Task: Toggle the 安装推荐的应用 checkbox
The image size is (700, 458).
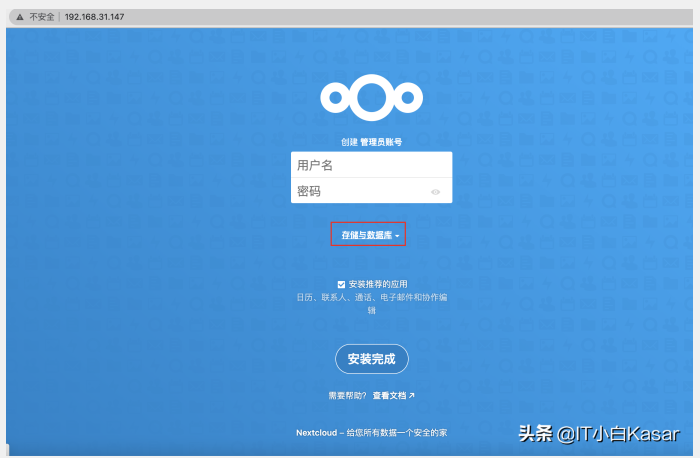Action: click(341, 284)
